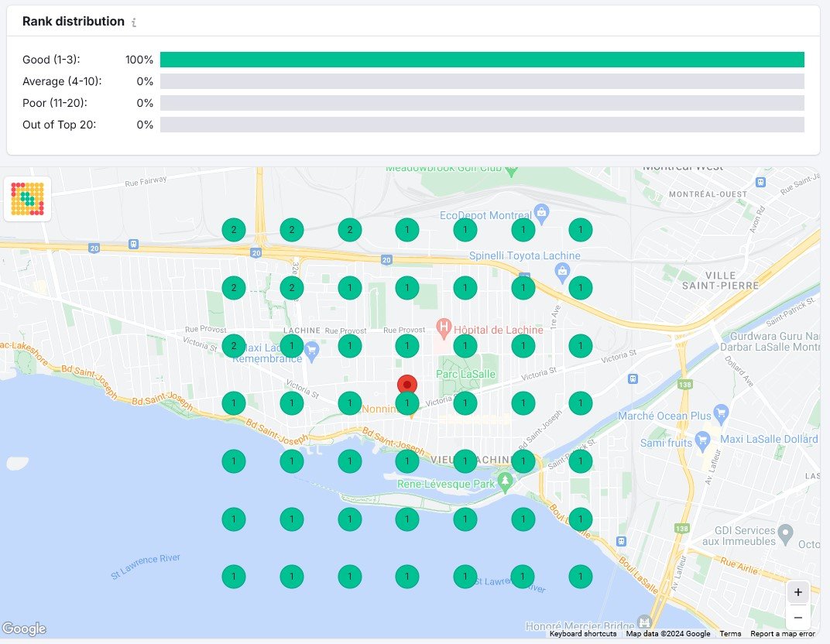Viewport: 830px width, 644px height.
Task: Select rank pin overlapping the red marker
Action: [x=407, y=403]
